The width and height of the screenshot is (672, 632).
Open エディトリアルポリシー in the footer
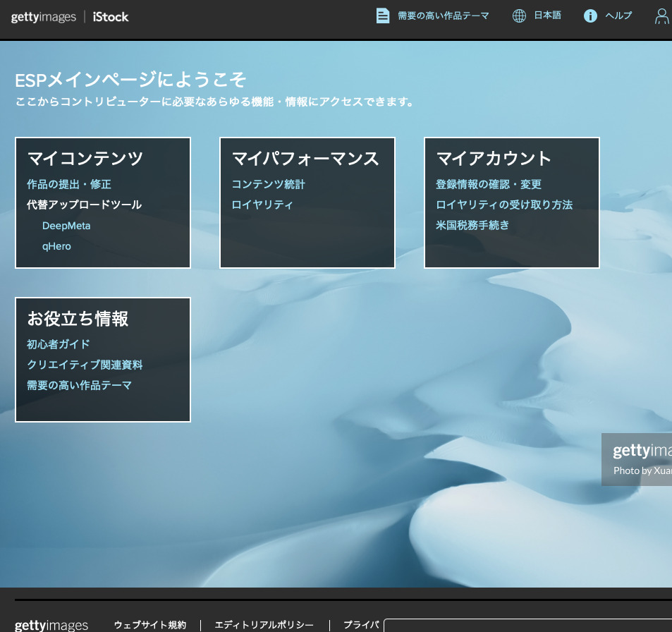coord(263,624)
